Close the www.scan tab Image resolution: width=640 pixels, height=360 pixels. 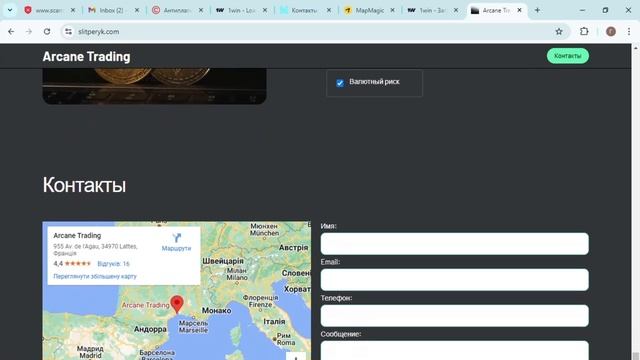click(x=73, y=10)
